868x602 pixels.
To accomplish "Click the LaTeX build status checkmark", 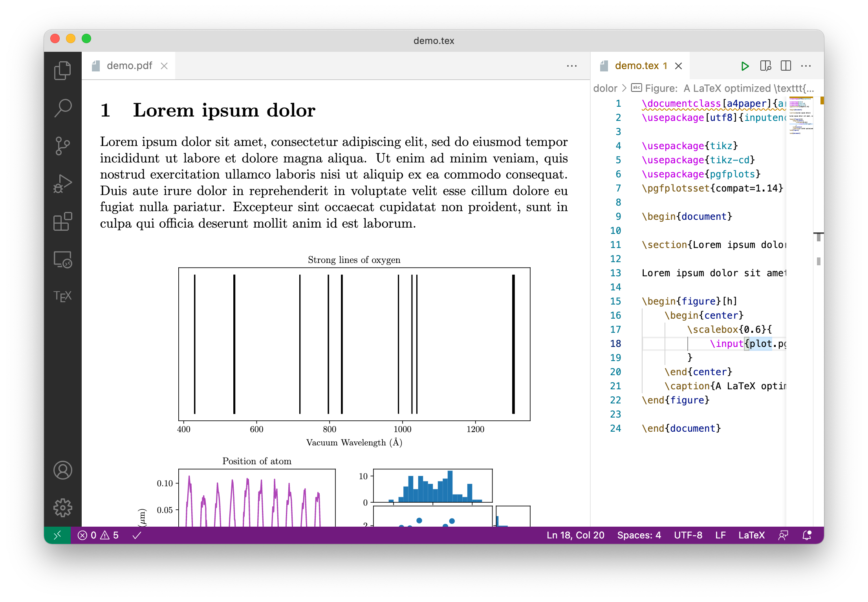I will click(x=137, y=535).
